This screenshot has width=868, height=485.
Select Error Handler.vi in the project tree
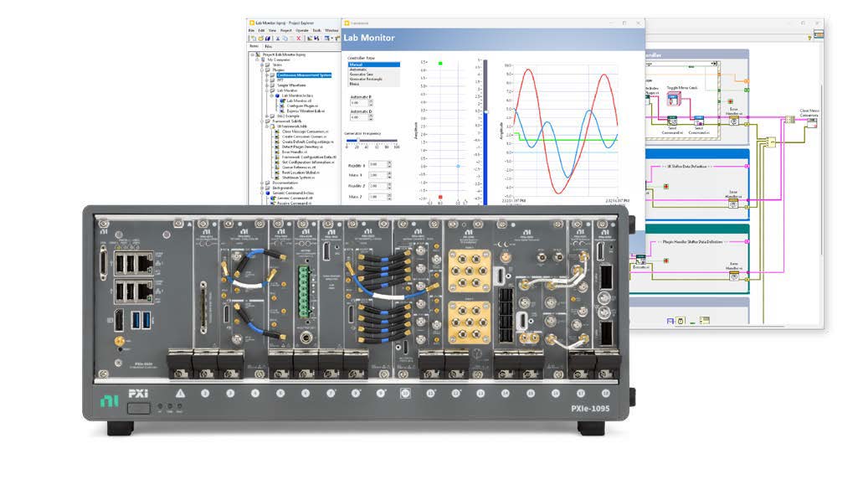[x=294, y=152]
